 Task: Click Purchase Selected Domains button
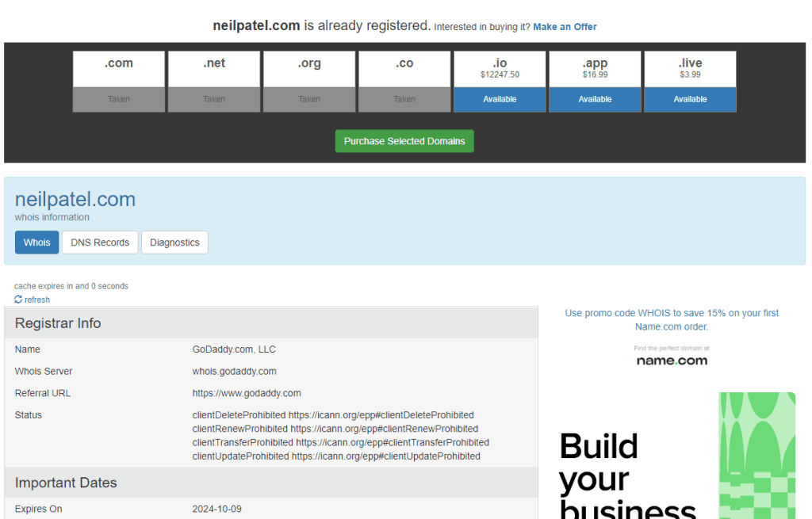click(x=404, y=141)
